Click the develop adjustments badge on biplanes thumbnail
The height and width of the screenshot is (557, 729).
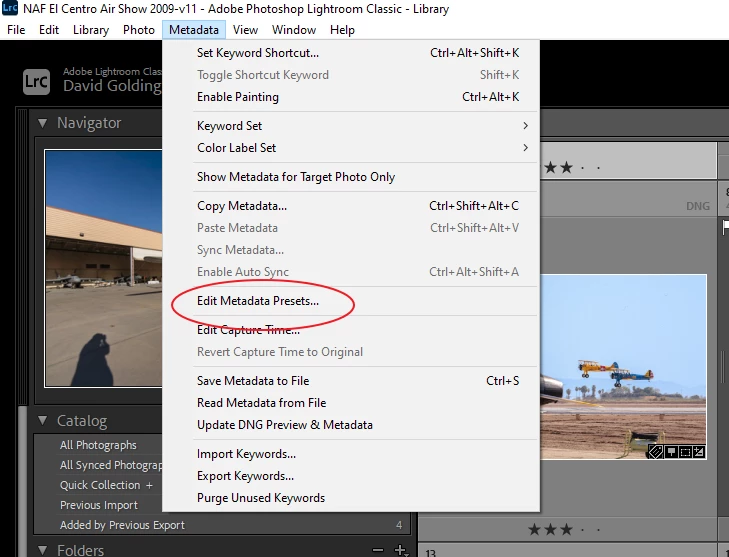pyautogui.click(x=699, y=451)
